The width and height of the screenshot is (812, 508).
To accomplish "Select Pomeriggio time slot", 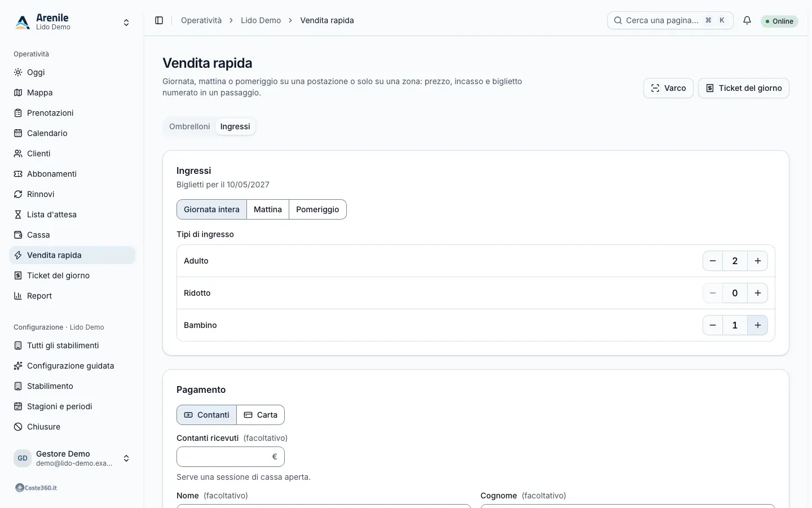I will click(x=317, y=209).
